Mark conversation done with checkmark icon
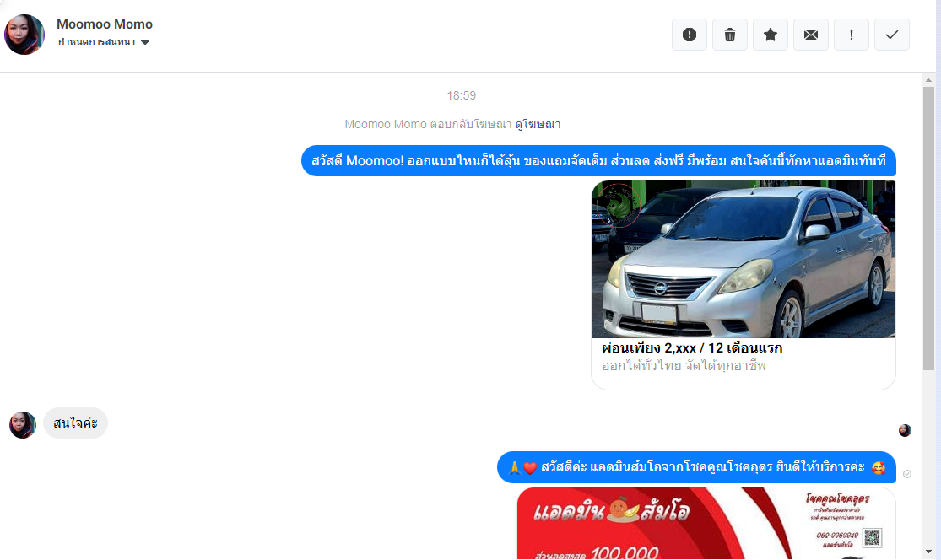 click(x=892, y=35)
